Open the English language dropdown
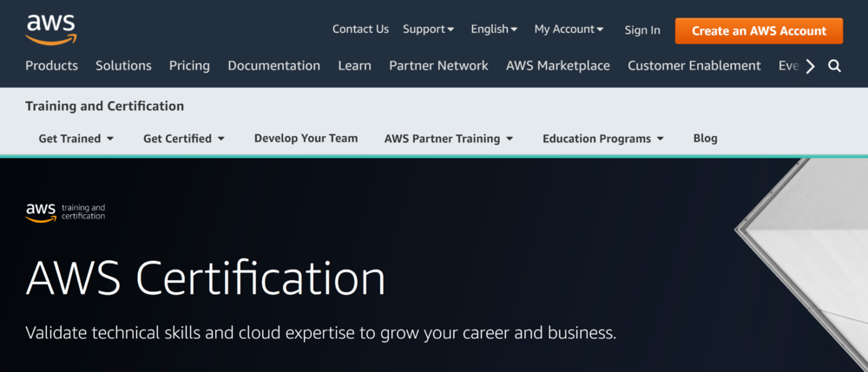868x372 pixels. 494,29
